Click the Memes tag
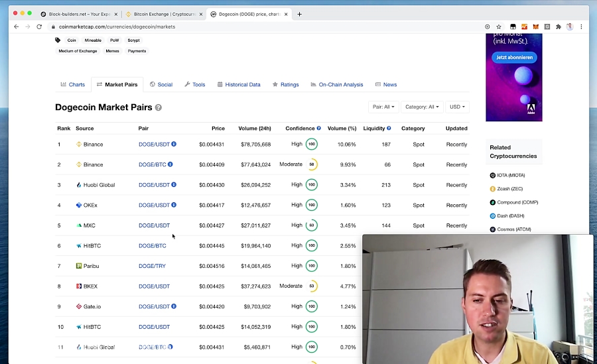This screenshot has width=597, height=364. pos(112,50)
